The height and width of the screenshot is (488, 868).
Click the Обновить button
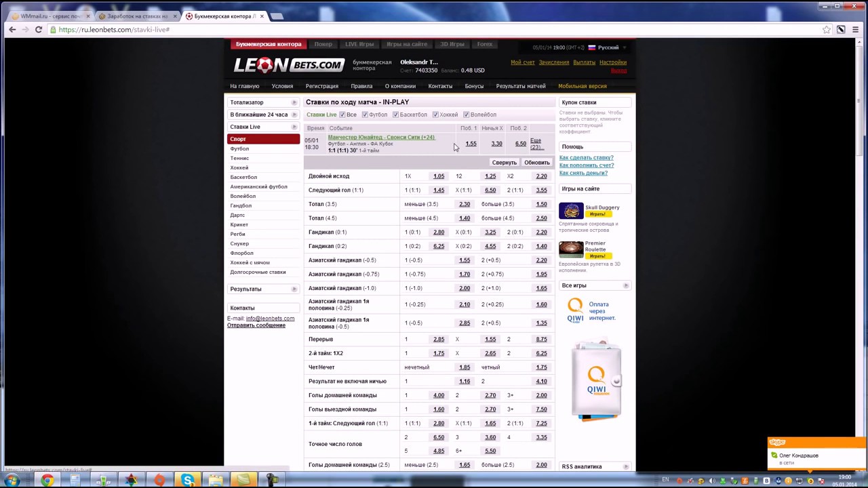[537, 163]
